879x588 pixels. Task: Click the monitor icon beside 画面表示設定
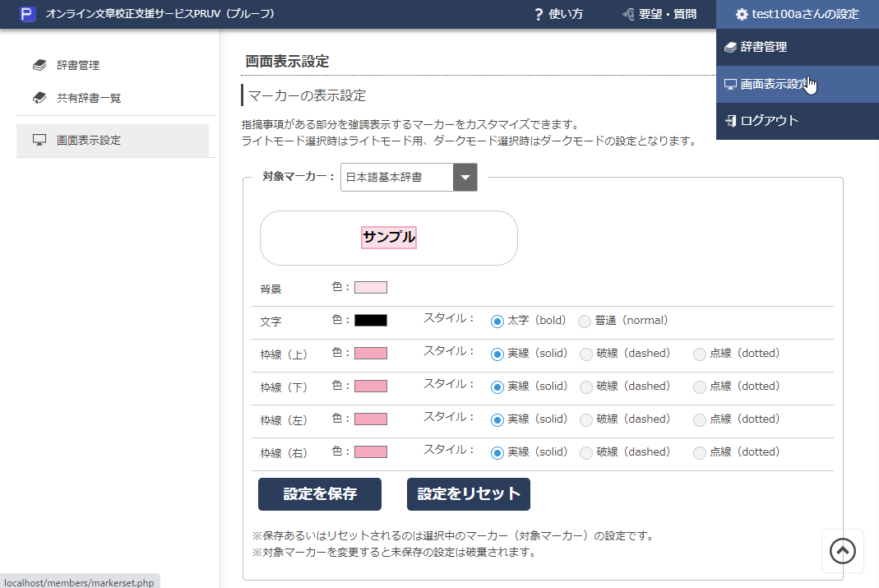[x=39, y=140]
